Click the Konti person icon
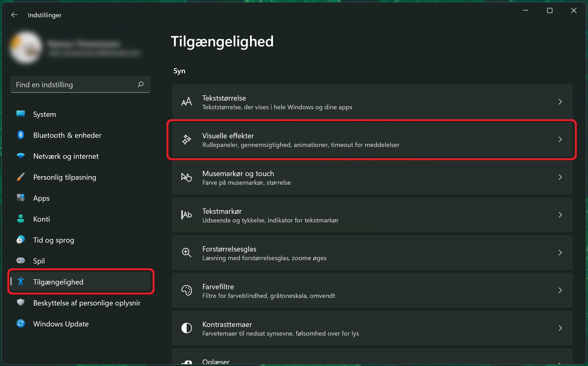 [x=21, y=219]
